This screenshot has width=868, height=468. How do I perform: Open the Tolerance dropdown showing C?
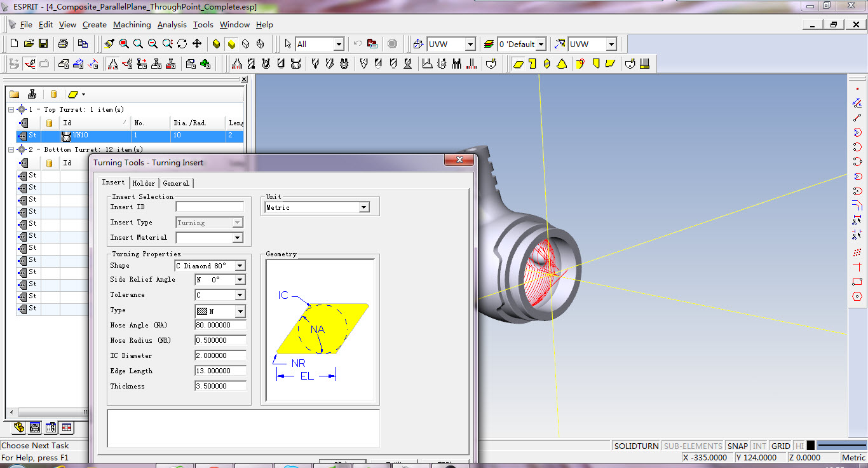[x=240, y=295]
